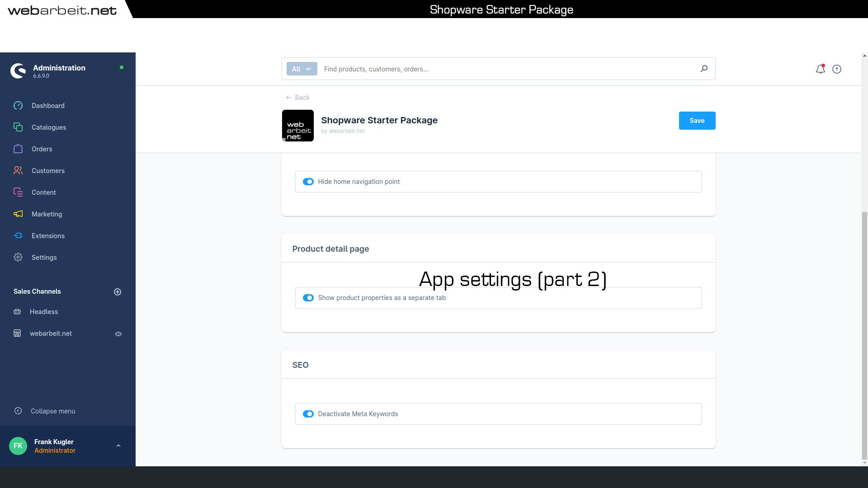Click 'Hide home navigation point' label
The image size is (868, 488).
[x=359, y=182]
